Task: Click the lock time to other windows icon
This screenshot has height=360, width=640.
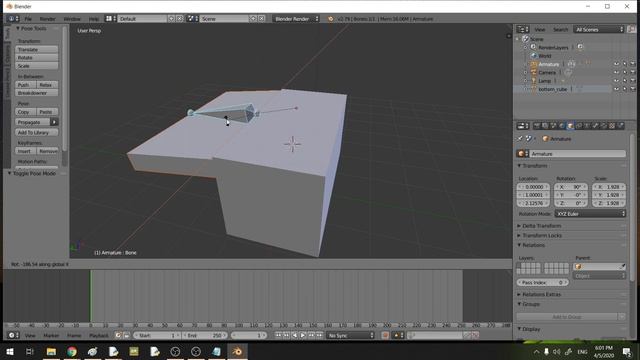Action: pos(127,335)
